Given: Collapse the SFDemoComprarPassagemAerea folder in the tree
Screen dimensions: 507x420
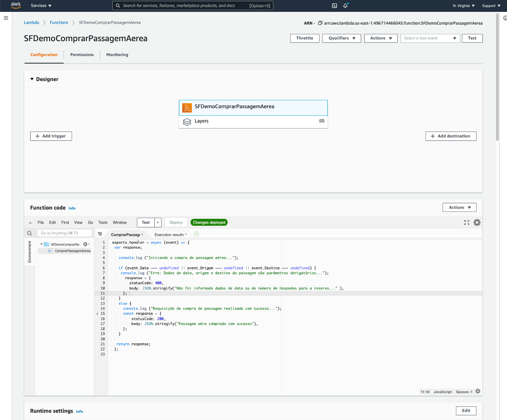Looking at the screenshot, I should pyautogui.click(x=42, y=244).
